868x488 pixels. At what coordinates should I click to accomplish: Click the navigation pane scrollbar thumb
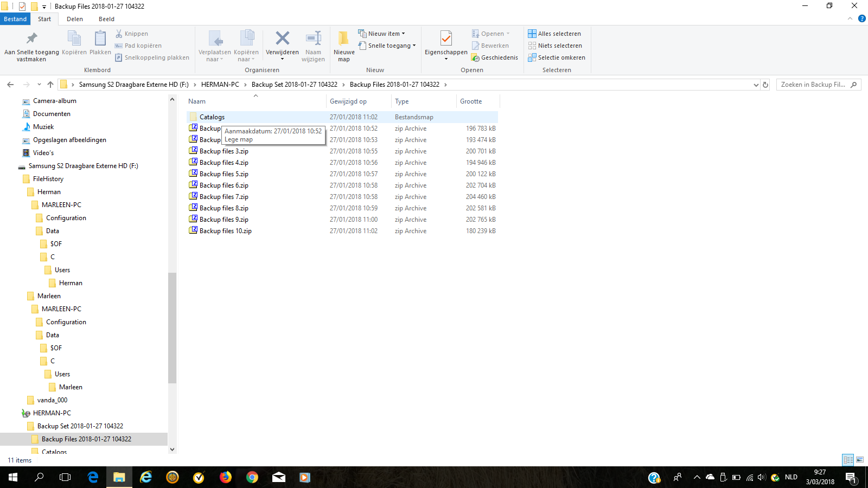pyautogui.click(x=173, y=328)
